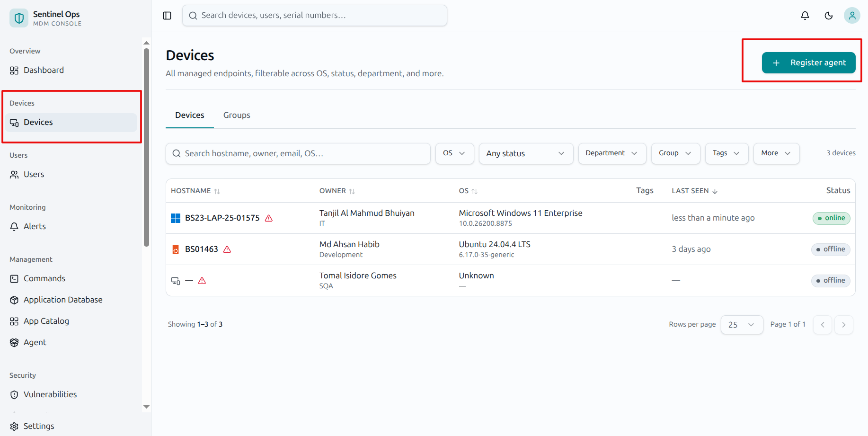
Task: Go to previous page arrow
Action: 823,325
